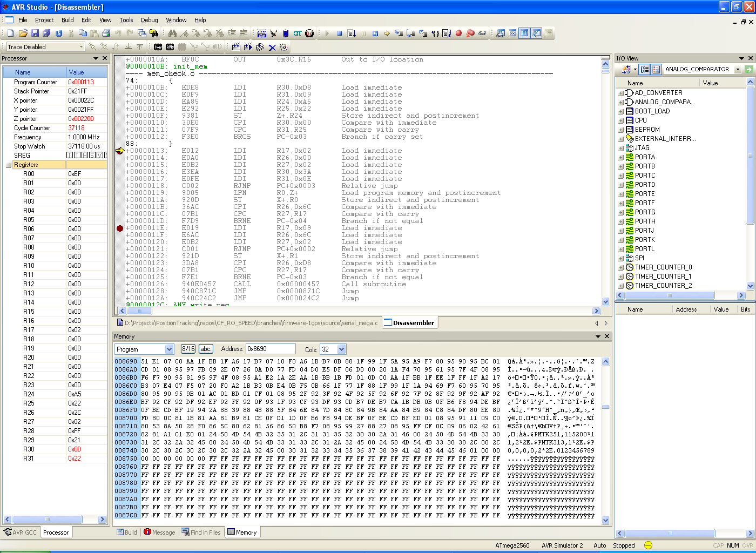Open the ANALOG_COMPARATOR dropdown in I/O View
The image size is (756, 553).
pos(738,69)
